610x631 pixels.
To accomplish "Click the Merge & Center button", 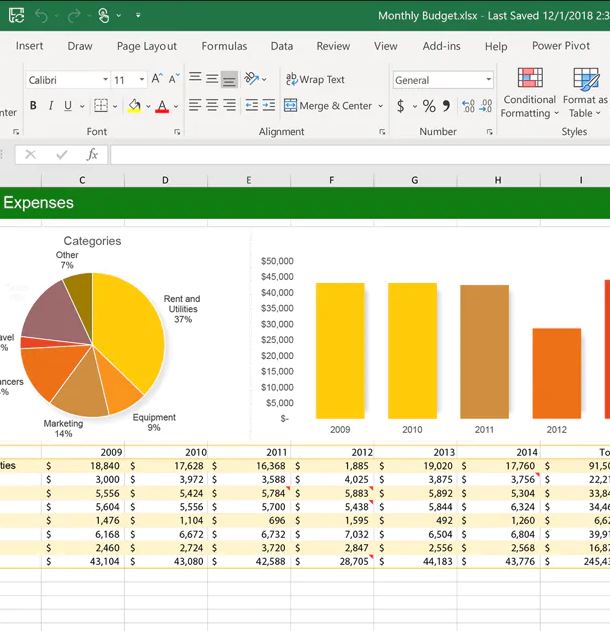I will point(327,106).
